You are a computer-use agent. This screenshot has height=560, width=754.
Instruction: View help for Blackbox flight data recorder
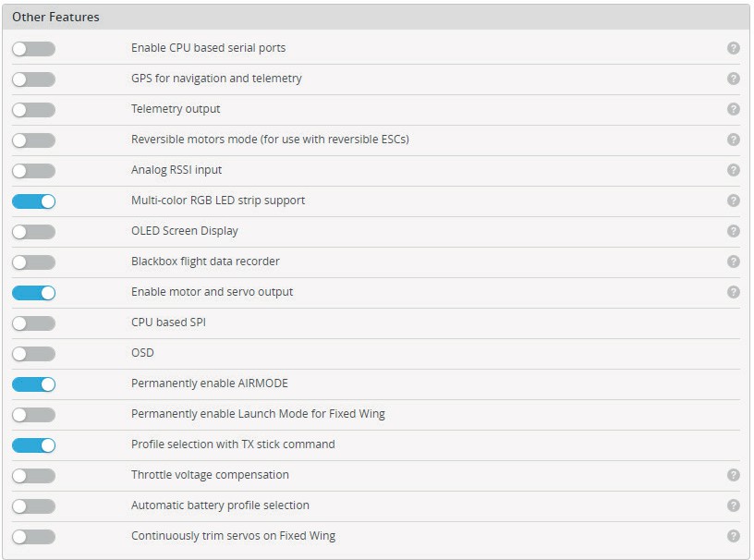click(734, 262)
